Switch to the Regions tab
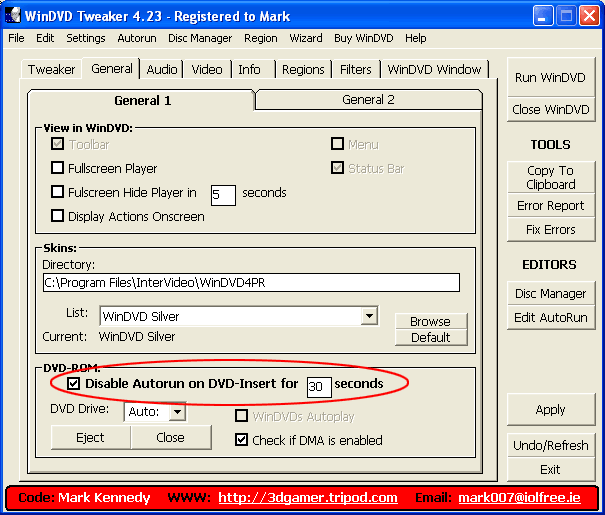The width and height of the screenshot is (605, 515). pyautogui.click(x=303, y=69)
